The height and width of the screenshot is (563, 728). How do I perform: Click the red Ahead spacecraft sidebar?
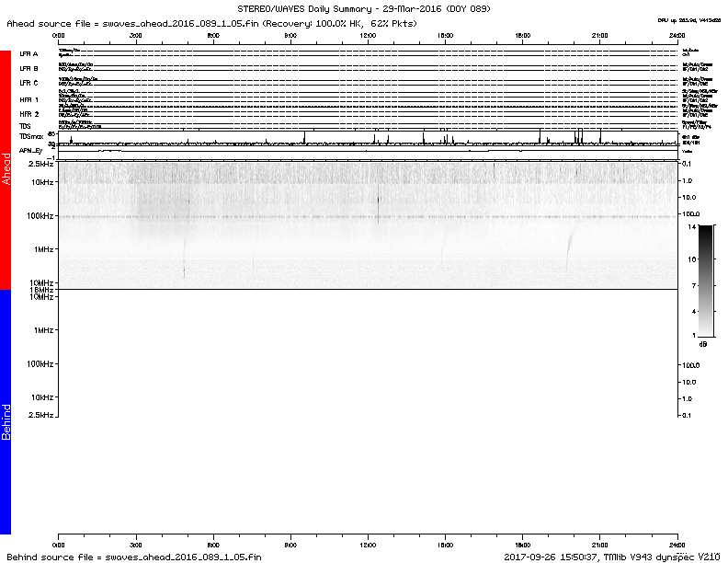[x=6, y=170]
